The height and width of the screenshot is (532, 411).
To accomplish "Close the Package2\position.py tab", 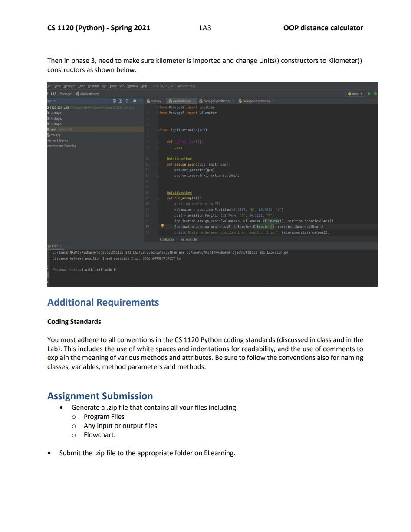I will click(x=272, y=100).
